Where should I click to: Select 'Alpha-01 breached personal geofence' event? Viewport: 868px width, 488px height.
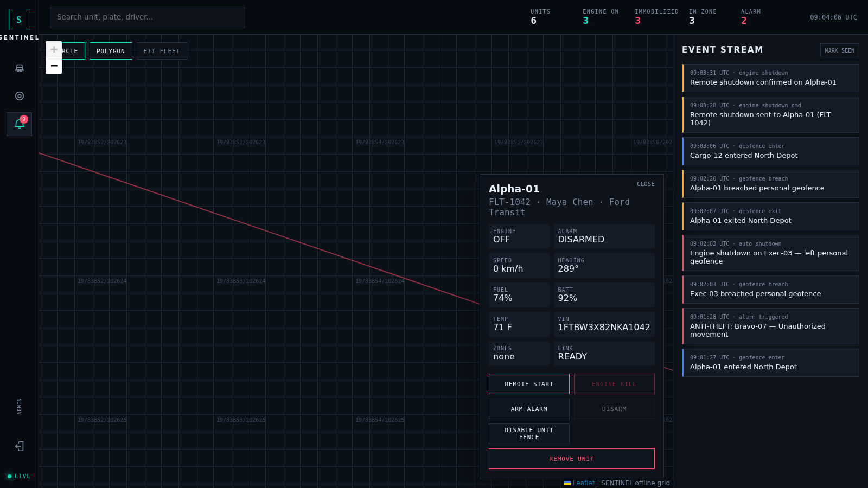pos(770,184)
